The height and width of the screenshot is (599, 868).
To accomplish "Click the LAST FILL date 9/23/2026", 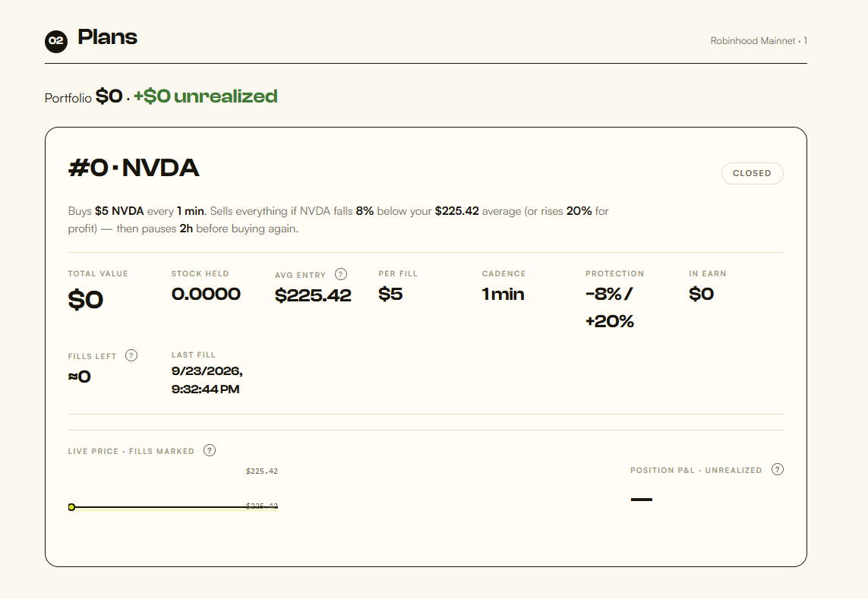I will [x=207, y=371].
